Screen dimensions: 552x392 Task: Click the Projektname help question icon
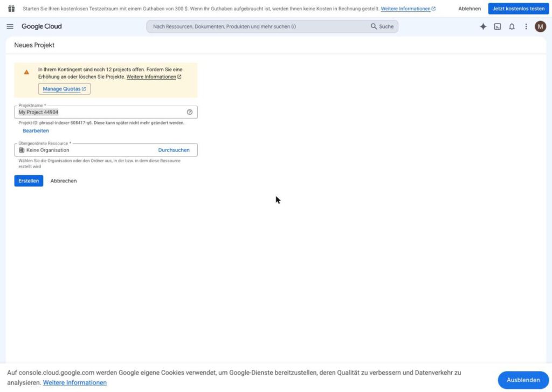coord(189,112)
